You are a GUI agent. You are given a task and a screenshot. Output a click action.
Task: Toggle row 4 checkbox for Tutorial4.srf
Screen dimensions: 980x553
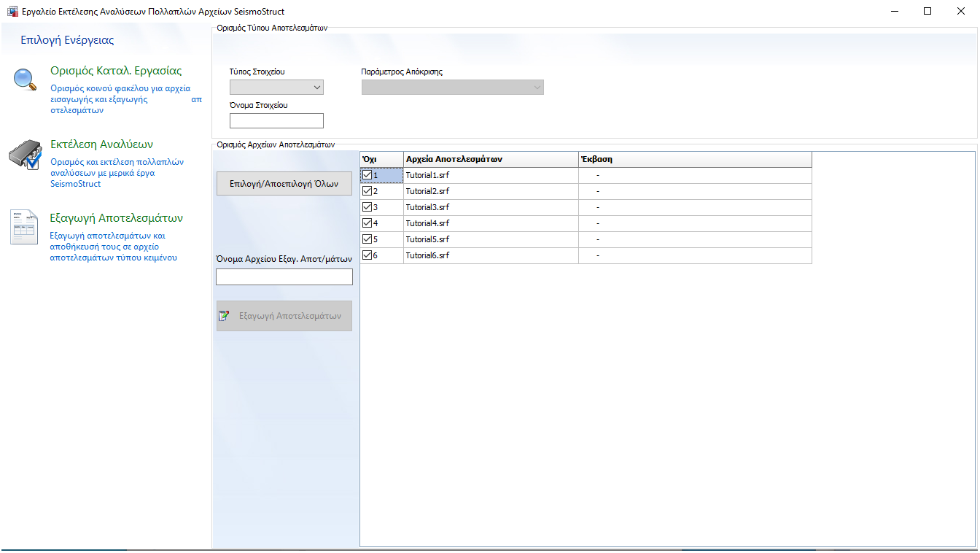[x=367, y=223]
